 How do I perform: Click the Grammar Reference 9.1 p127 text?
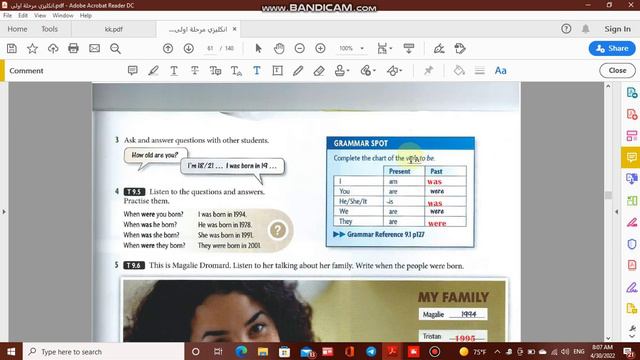pos(386,235)
